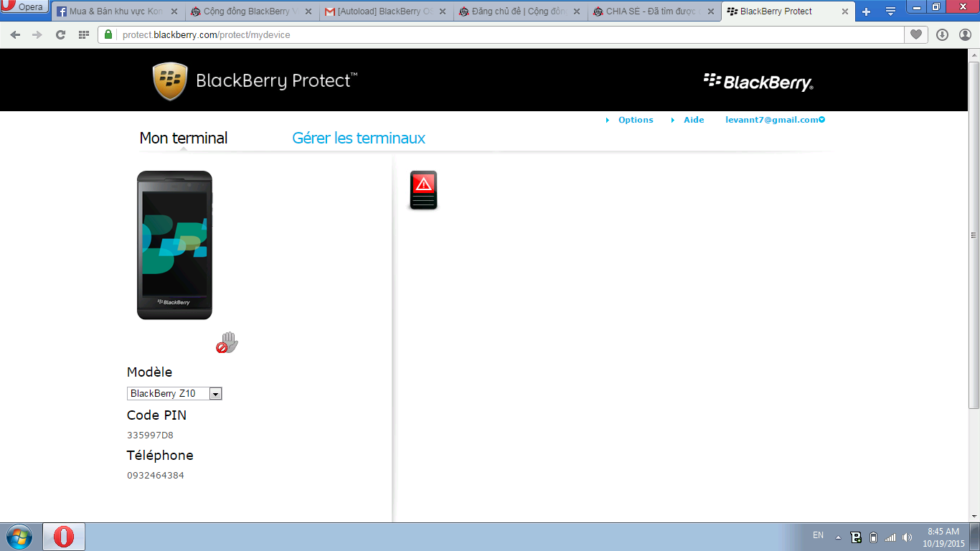The image size is (980, 551).
Task: Open the volume speaker tray icon
Action: click(908, 537)
